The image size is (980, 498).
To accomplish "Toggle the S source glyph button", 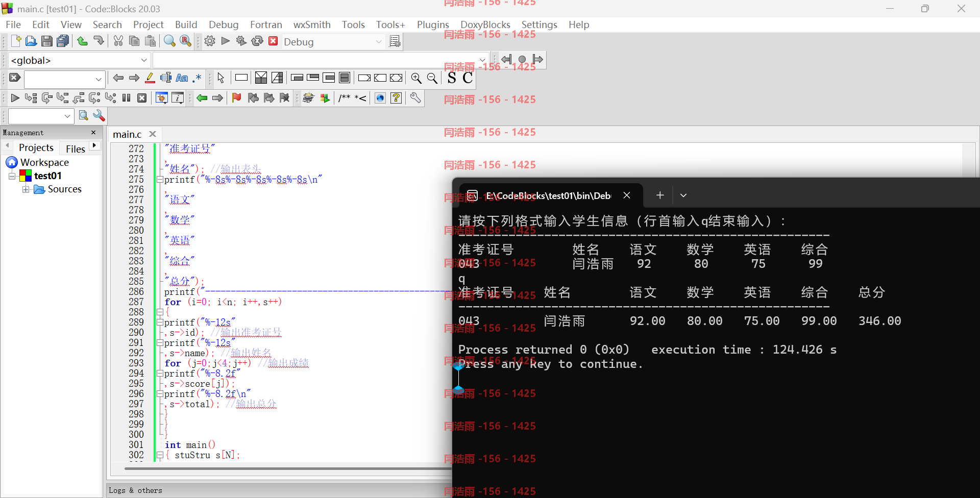I will tap(452, 78).
